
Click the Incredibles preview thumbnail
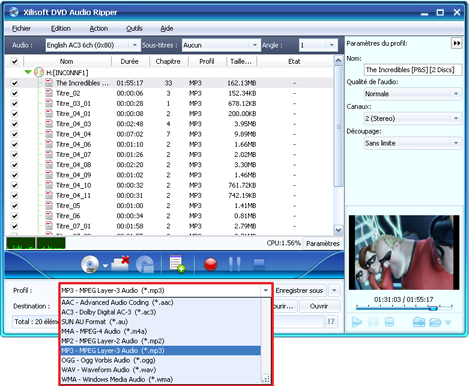[x=404, y=252]
